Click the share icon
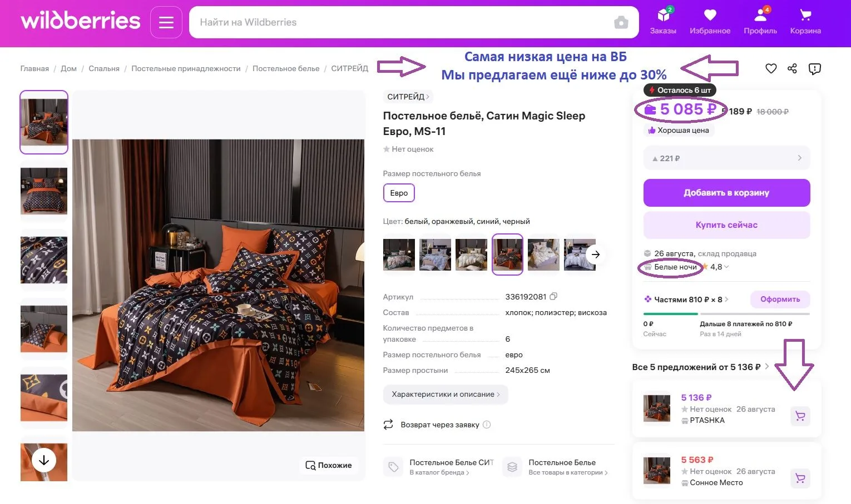The width and height of the screenshot is (851, 504). click(x=793, y=69)
